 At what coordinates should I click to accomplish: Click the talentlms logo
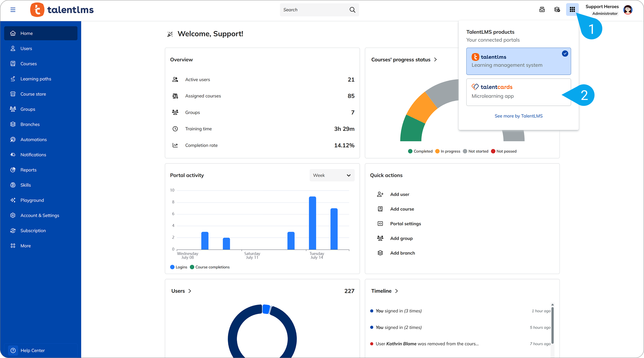[x=62, y=10]
